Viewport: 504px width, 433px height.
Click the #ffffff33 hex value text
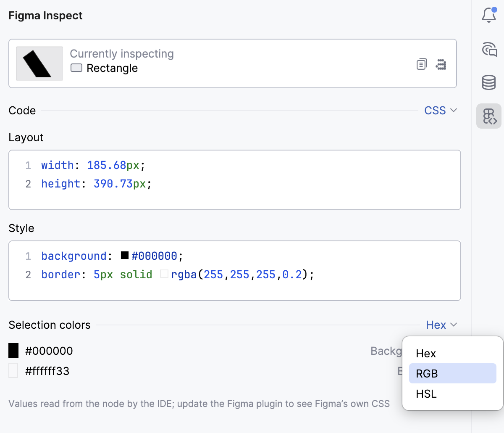click(x=47, y=371)
